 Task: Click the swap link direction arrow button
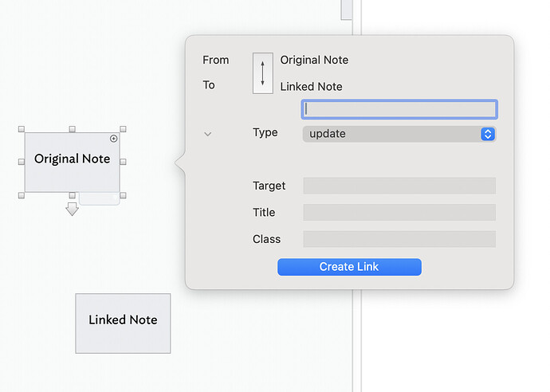pos(262,73)
